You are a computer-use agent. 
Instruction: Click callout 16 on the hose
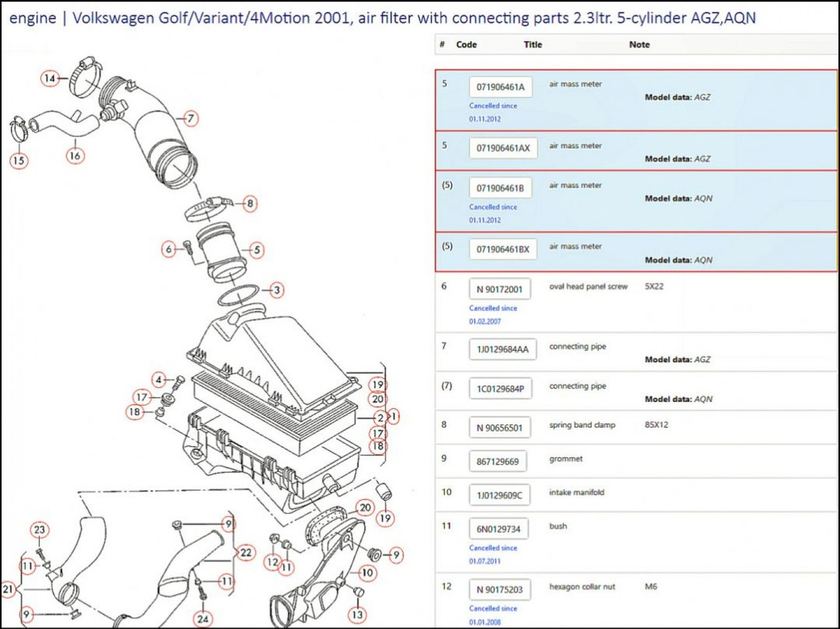pos(75,155)
